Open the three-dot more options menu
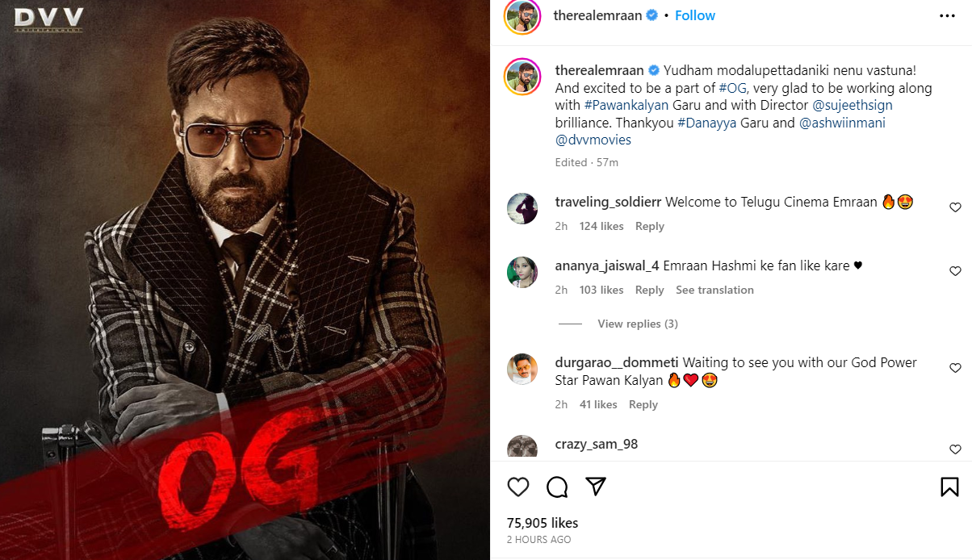The image size is (972, 560). click(947, 16)
